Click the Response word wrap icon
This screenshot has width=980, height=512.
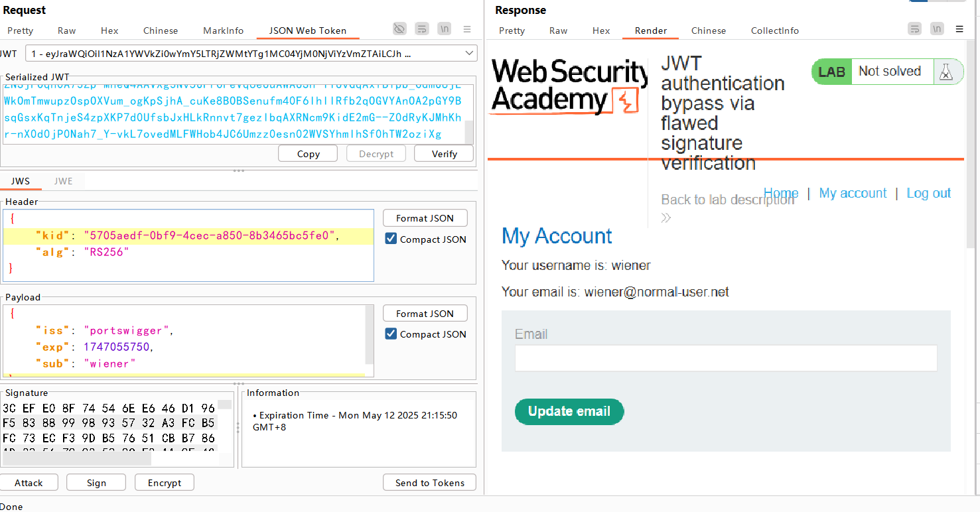pos(915,29)
